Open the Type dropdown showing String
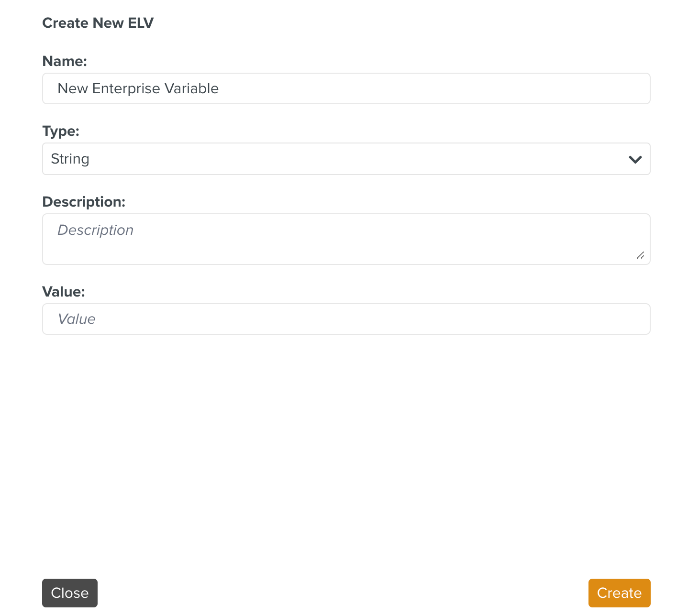 click(x=345, y=159)
